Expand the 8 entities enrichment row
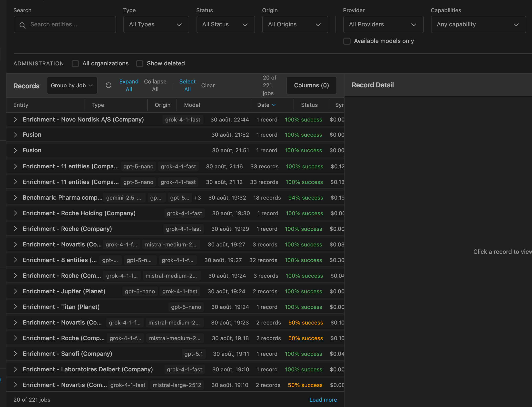This screenshot has width=532, height=407. pos(15,260)
